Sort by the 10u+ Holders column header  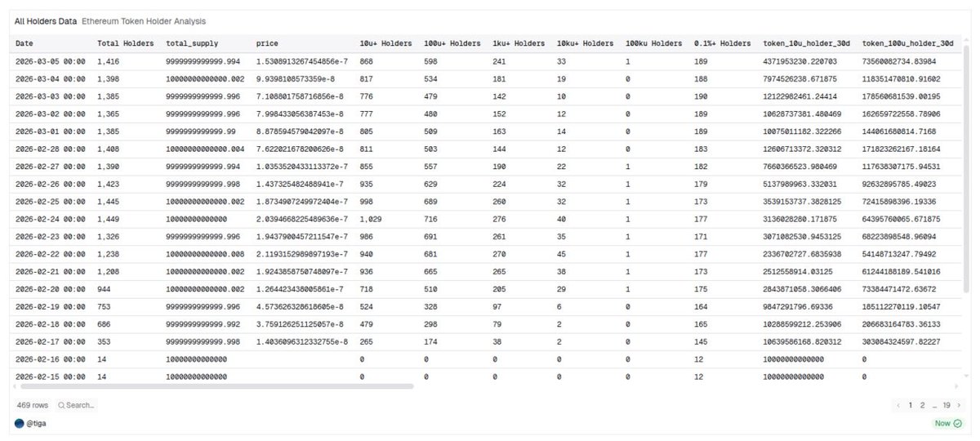pyautogui.click(x=387, y=43)
